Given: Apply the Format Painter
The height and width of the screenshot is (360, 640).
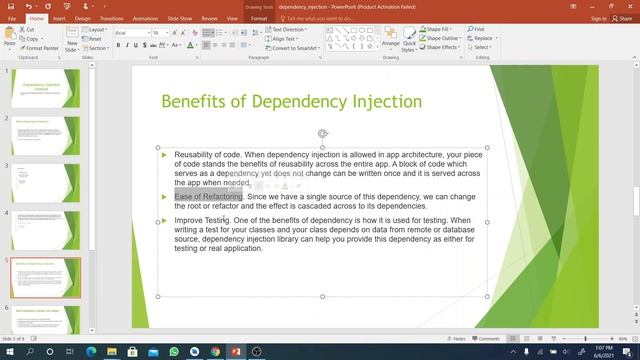Looking at the screenshot, I should [x=39, y=48].
